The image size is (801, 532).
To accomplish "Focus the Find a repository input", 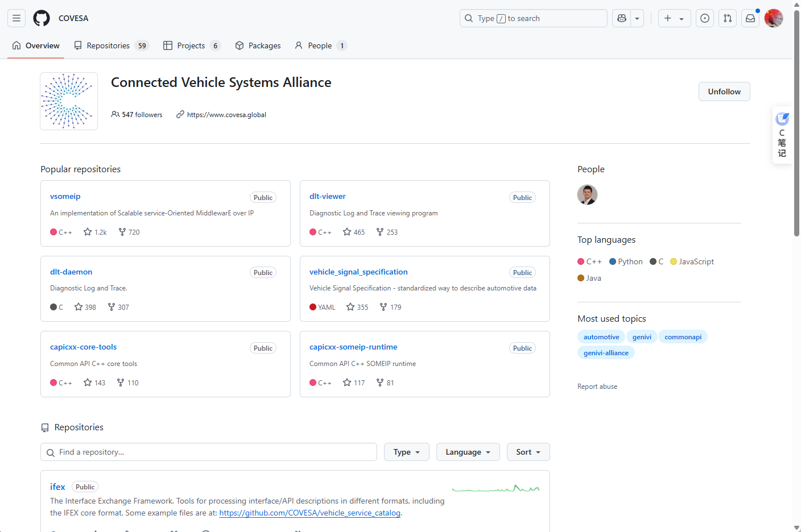I will pyautogui.click(x=209, y=452).
